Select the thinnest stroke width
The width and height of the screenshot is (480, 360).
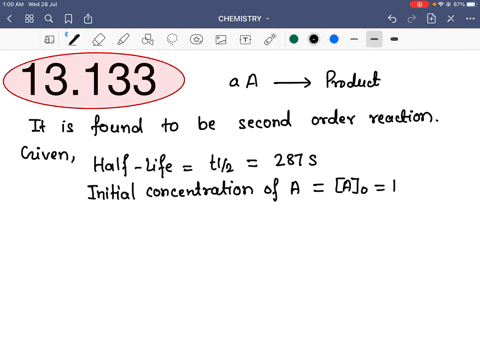click(354, 39)
